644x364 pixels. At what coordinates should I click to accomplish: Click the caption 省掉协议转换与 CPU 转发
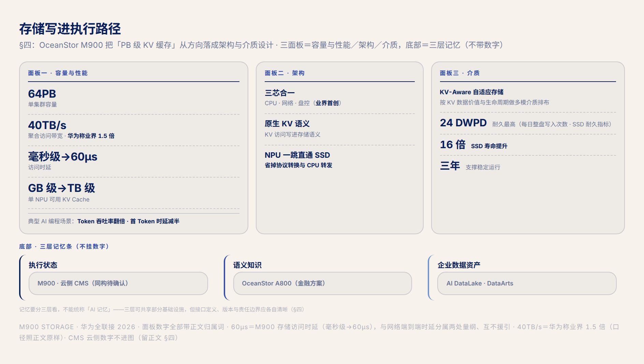(x=298, y=165)
